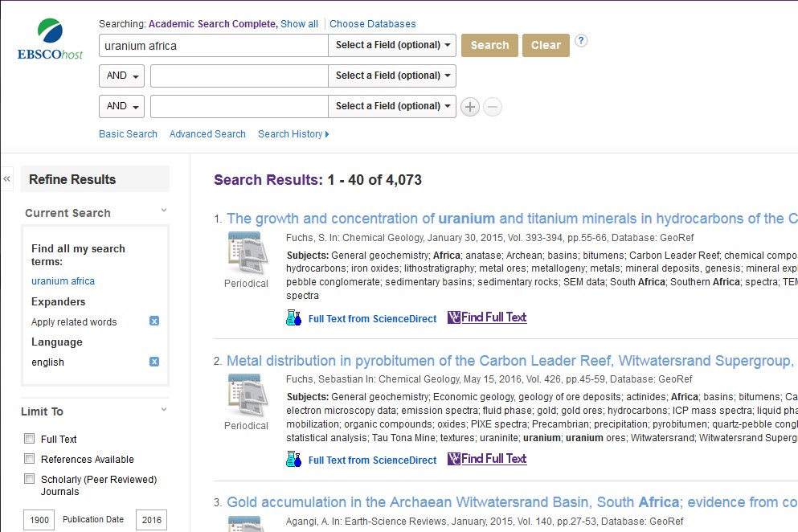Open result 2 title Metal distribution in pyrobitumen
This screenshot has width=798, height=532.
click(x=512, y=361)
